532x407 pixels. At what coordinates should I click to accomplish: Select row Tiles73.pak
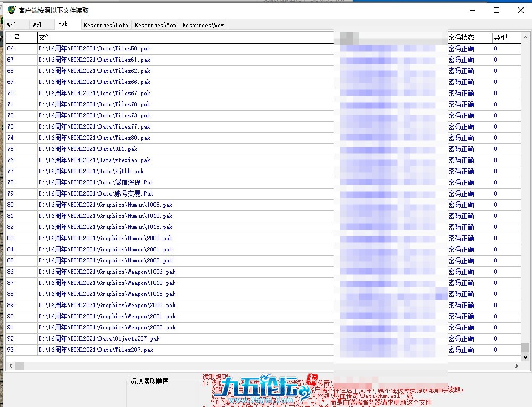[x=263, y=115]
